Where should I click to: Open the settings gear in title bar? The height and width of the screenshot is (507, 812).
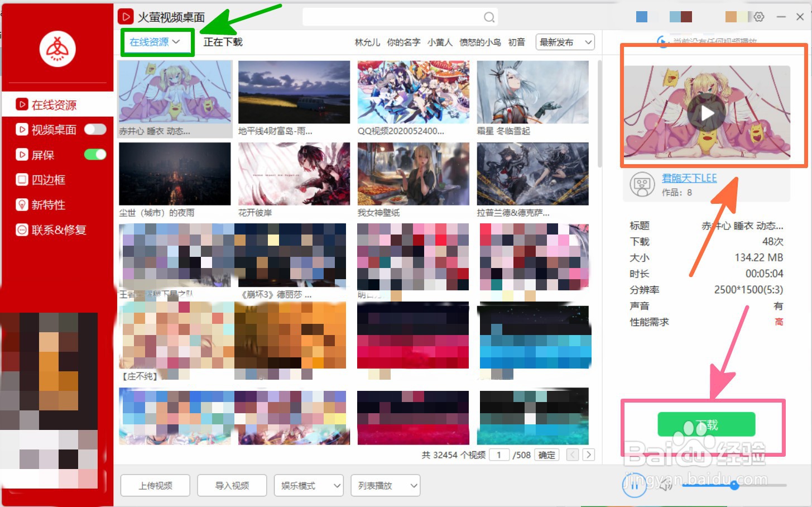(x=759, y=17)
